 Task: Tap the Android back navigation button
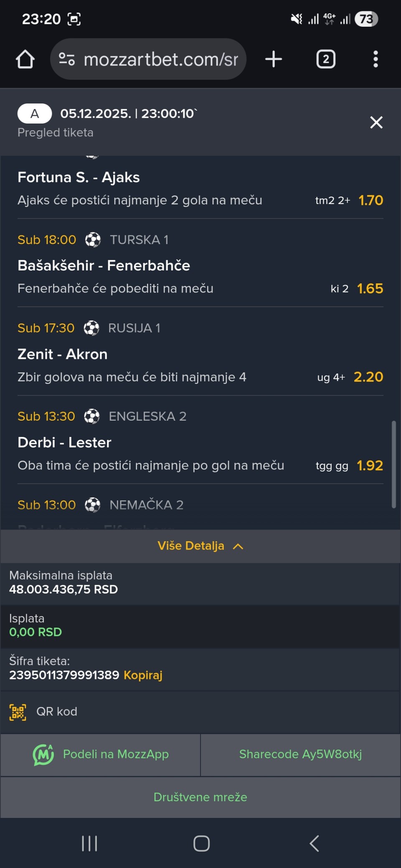314,843
